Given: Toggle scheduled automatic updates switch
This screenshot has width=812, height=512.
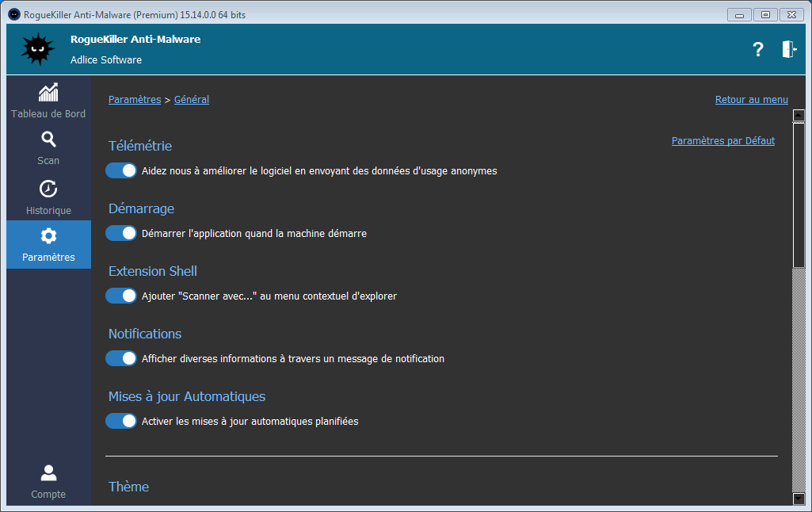Looking at the screenshot, I should click(x=121, y=421).
